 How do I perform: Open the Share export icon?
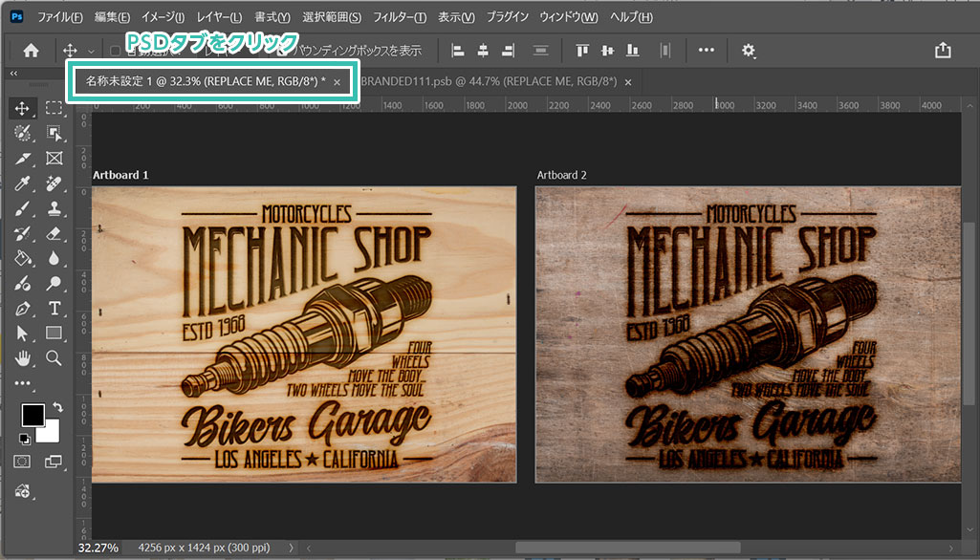943,51
